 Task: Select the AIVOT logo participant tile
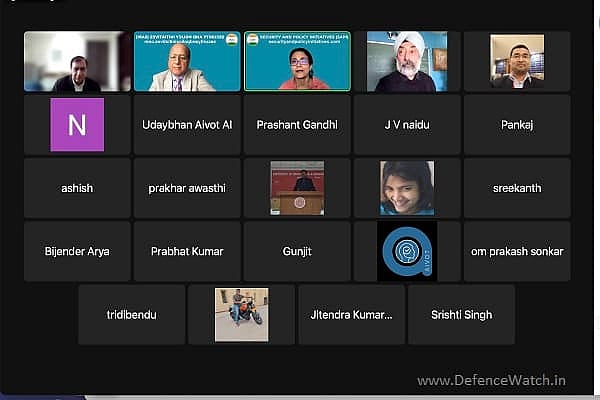point(407,251)
